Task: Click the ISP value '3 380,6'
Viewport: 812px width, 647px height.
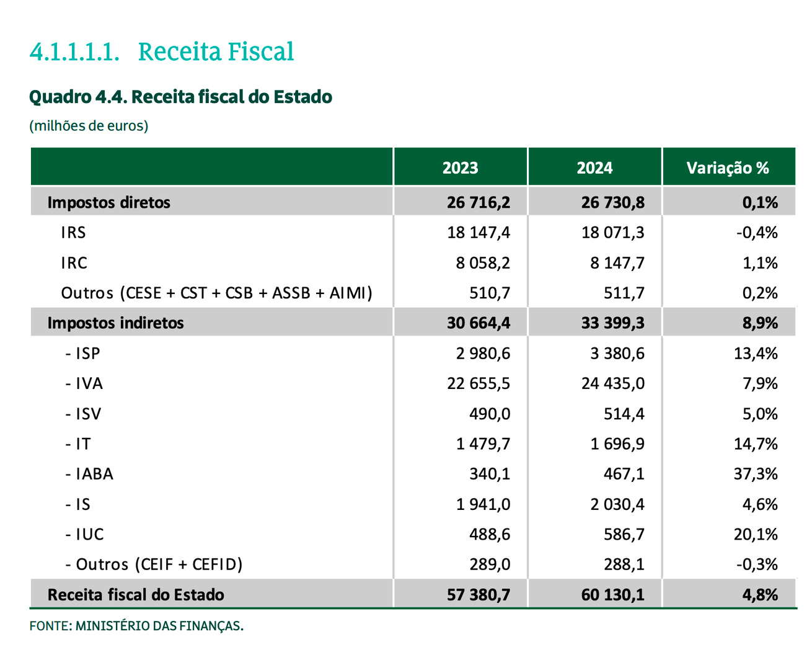Action: pos(617,354)
